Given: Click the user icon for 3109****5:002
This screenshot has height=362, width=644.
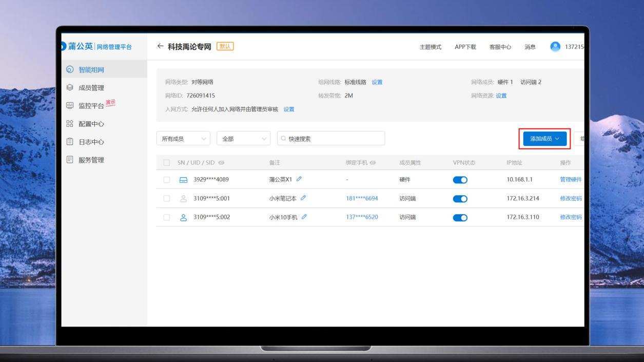Looking at the screenshot, I should 183,217.
